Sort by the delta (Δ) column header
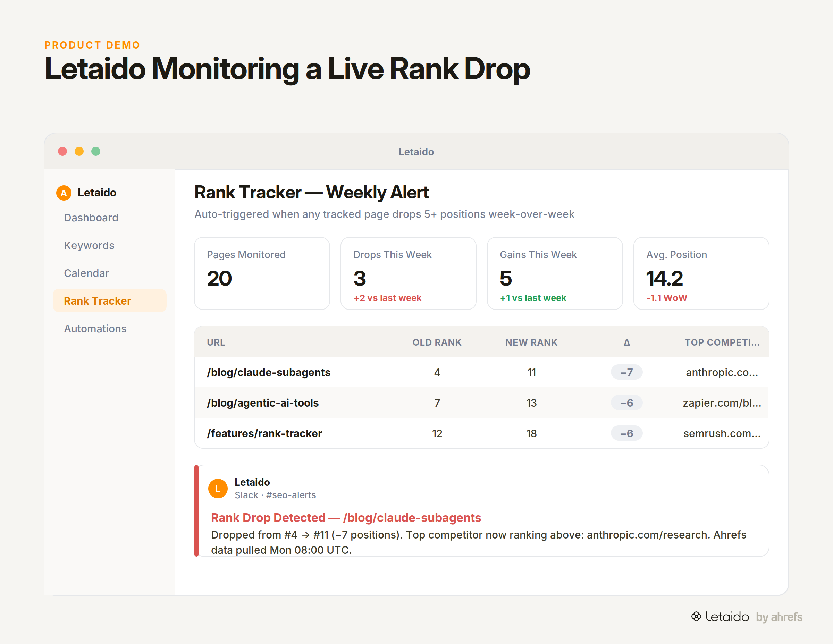This screenshot has height=644, width=833. coord(626,342)
